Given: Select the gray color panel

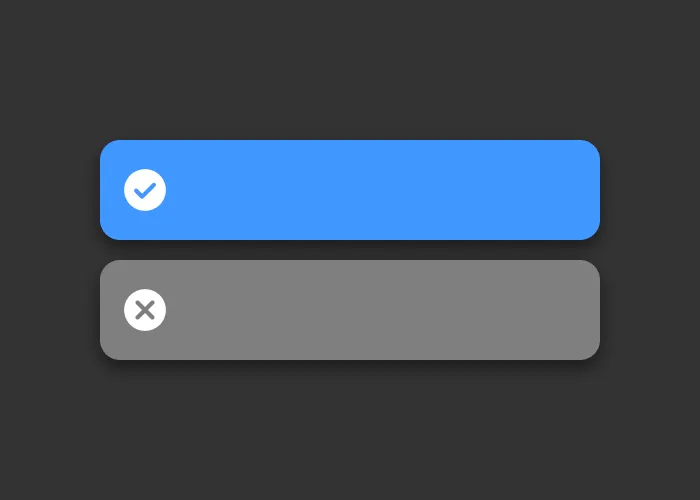Looking at the screenshot, I should tap(350, 310).
